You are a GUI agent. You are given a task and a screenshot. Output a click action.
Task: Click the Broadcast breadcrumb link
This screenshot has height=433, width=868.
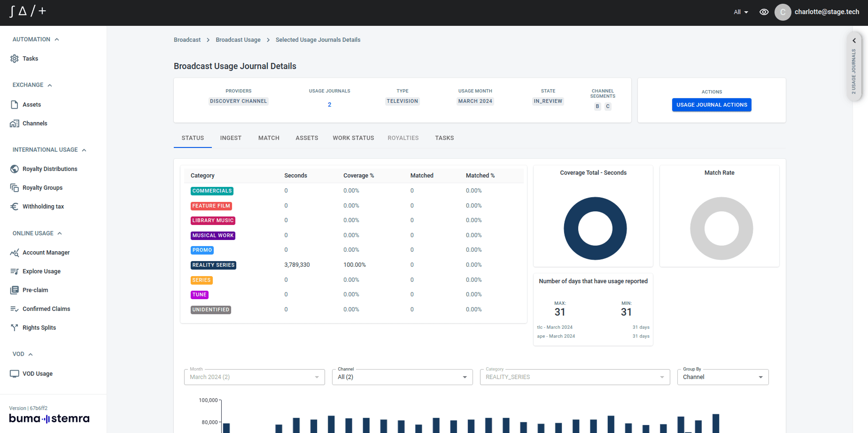point(187,40)
